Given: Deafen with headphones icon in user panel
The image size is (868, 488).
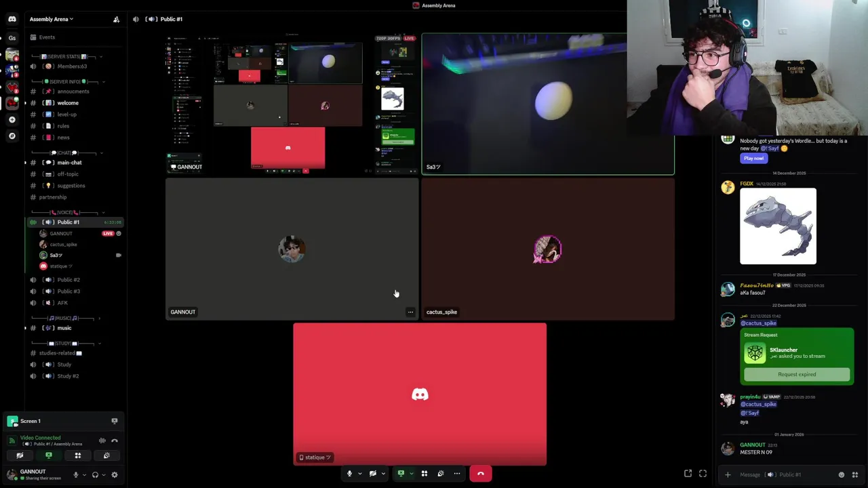Looking at the screenshot, I should [x=95, y=475].
